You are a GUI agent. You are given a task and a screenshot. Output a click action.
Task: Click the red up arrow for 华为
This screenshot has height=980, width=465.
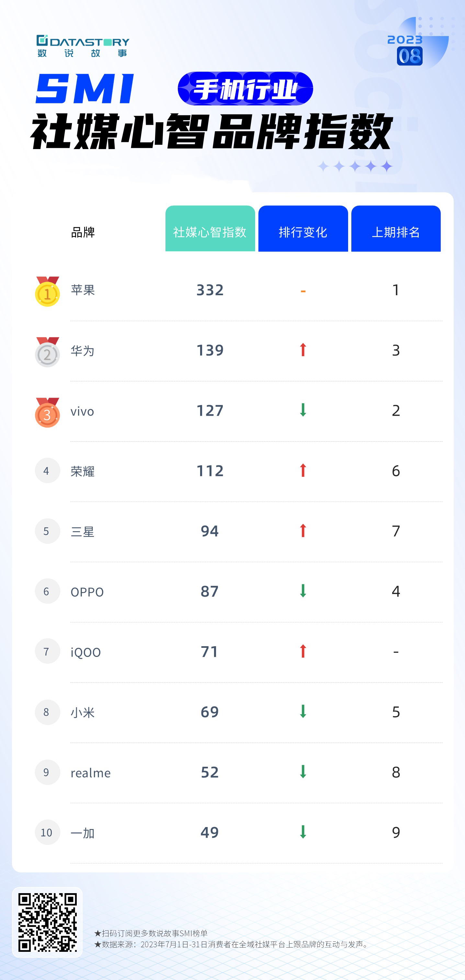tap(303, 350)
